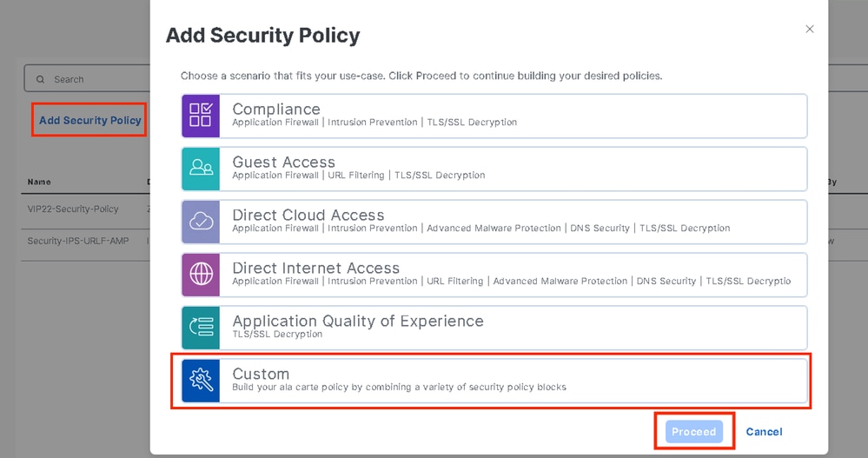Screen dimensions: 868x458
Task: Open VIP22-Security-Policy row in background table
Action: coord(73,209)
